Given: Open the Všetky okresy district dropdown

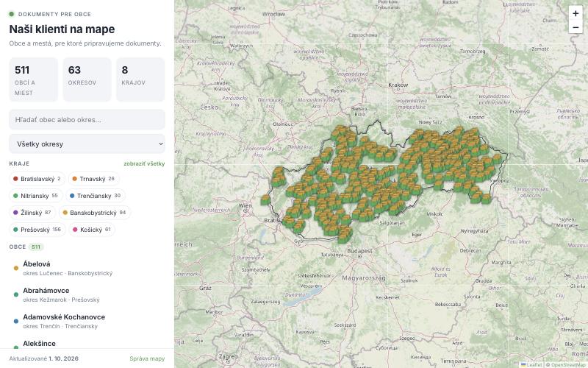Looking at the screenshot, I should coord(87,144).
